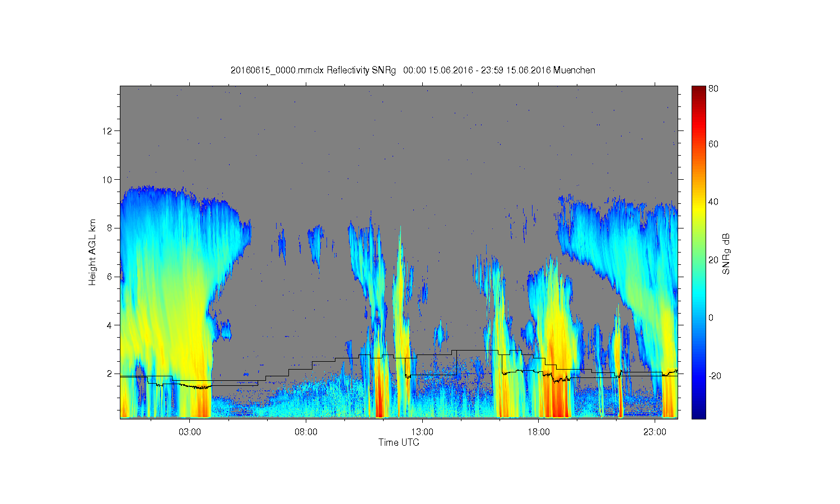This screenshot has width=840, height=504.
Task: Click the 'Time UTC' x-axis label
Action: [x=399, y=442]
